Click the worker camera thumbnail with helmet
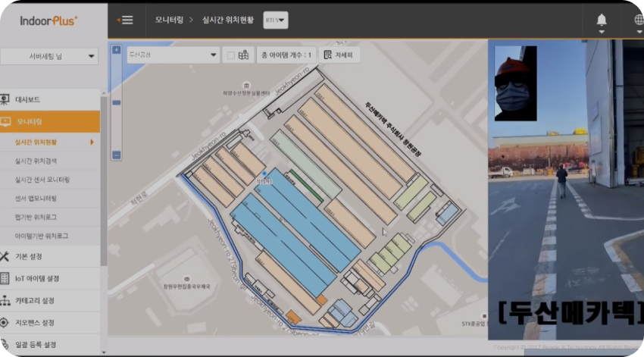The image size is (644, 357). tap(515, 83)
